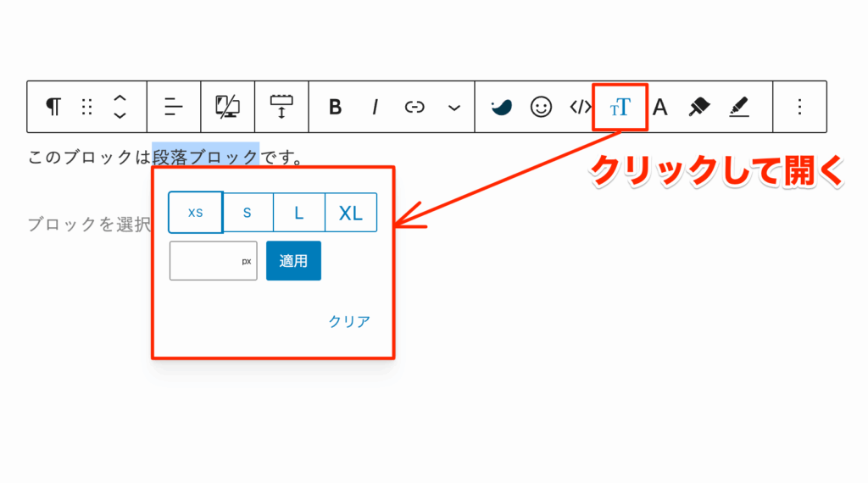Click the placeholder text ブロックを選択

coord(89,224)
